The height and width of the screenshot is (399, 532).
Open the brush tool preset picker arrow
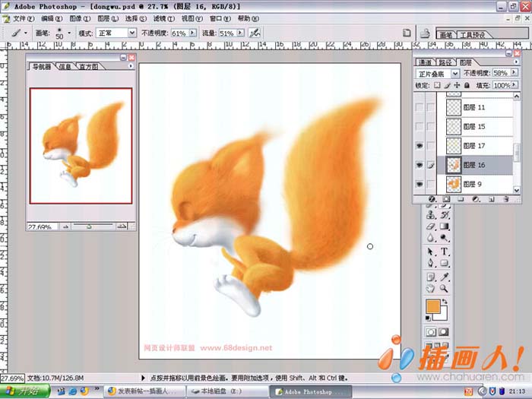point(26,33)
